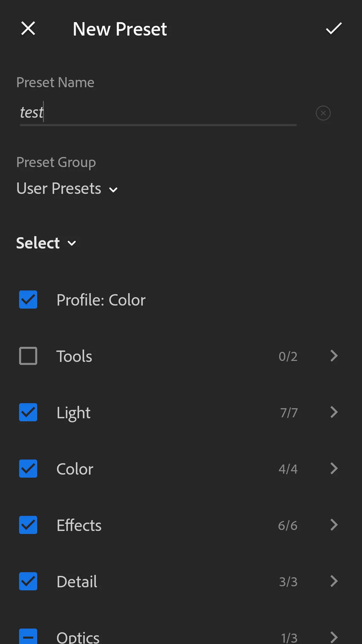Viewport: 362px width, 644px height.
Task: Expand the Select dropdown menu
Action: pyautogui.click(x=46, y=243)
